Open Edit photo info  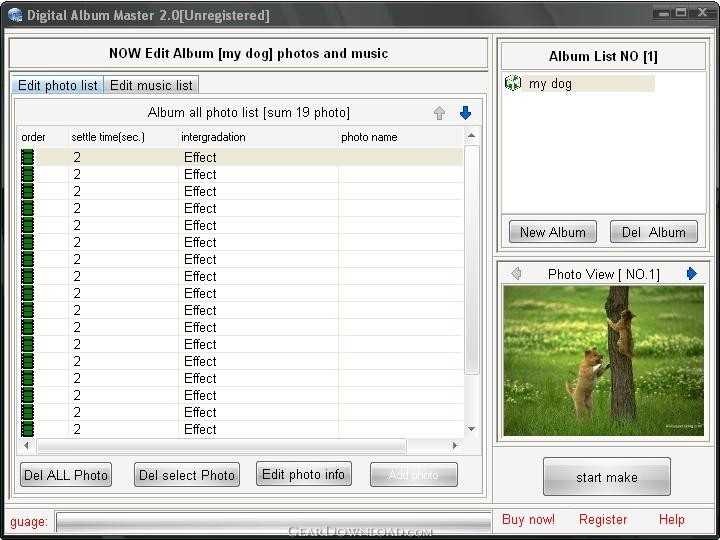click(x=304, y=474)
